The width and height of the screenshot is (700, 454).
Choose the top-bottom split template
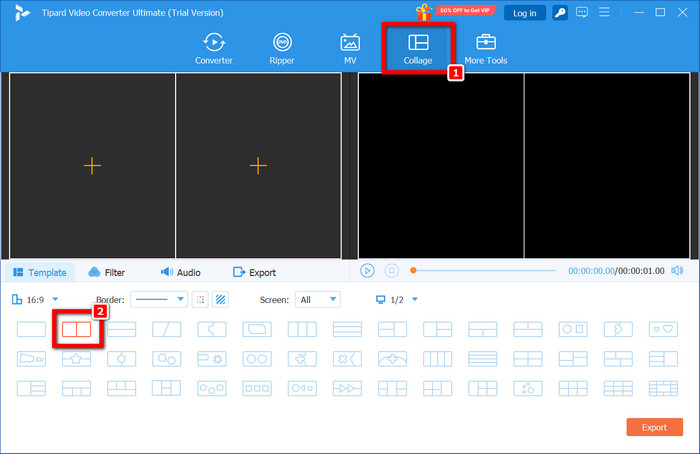point(121,329)
